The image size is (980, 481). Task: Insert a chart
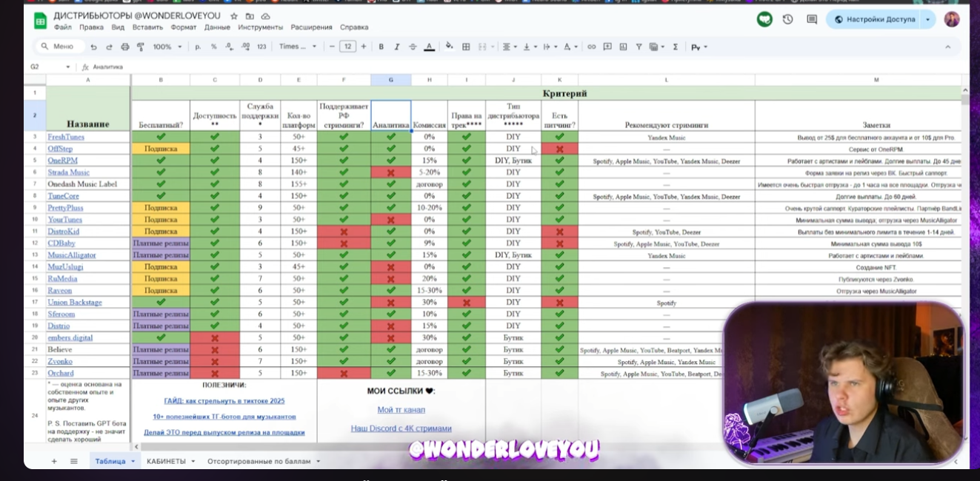(623, 47)
